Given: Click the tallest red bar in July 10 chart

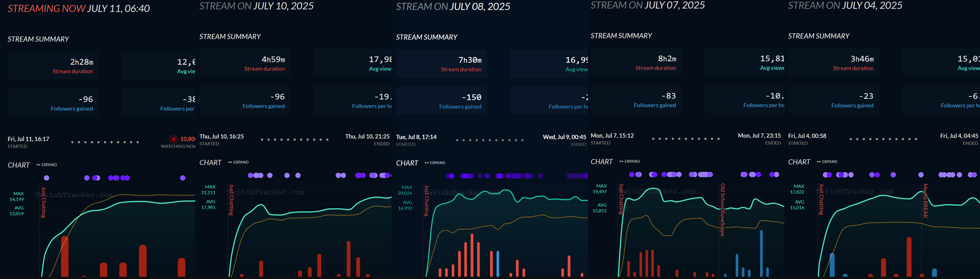Looking at the screenshot, I should click(x=348, y=258).
